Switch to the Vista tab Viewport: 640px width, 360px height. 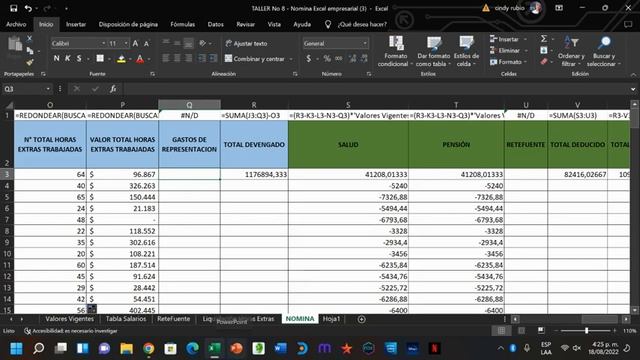click(x=274, y=24)
